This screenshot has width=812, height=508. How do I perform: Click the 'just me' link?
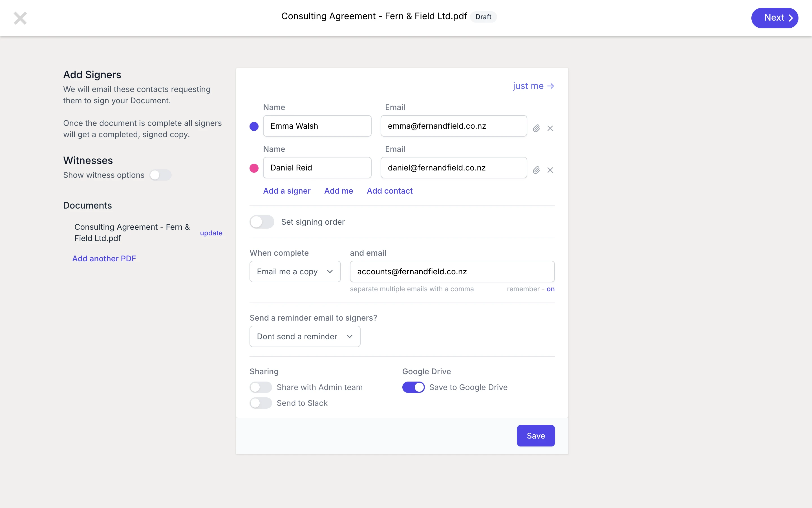533,86
